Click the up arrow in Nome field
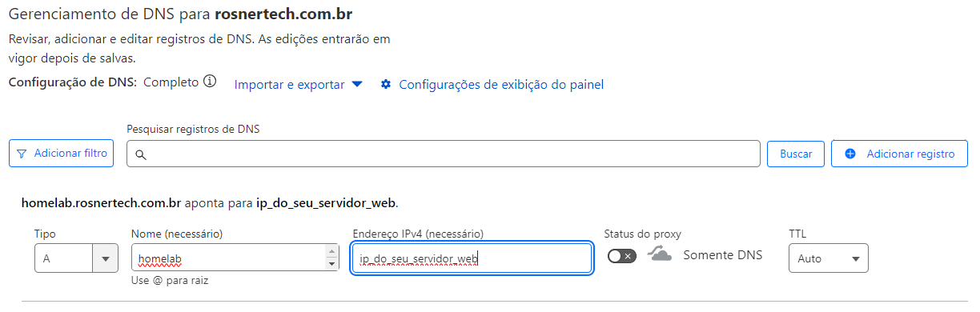 click(333, 252)
